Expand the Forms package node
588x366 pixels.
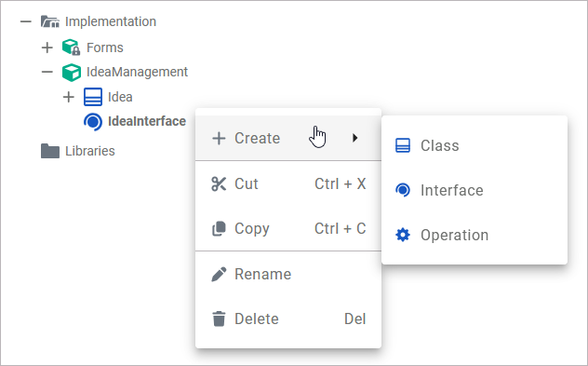click(x=47, y=47)
